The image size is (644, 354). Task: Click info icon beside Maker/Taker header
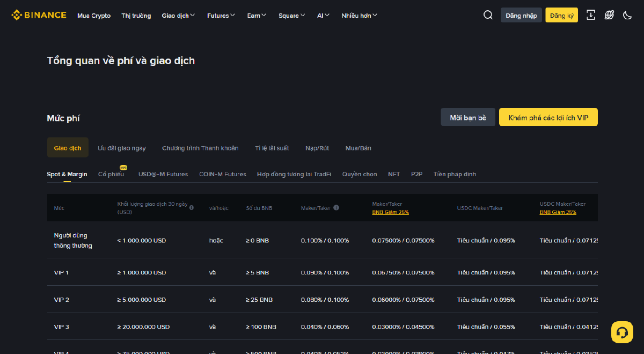coord(336,208)
